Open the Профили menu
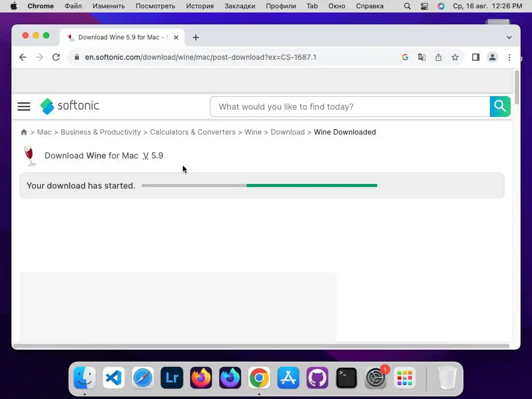The image size is (532, 399). point(281,6)
